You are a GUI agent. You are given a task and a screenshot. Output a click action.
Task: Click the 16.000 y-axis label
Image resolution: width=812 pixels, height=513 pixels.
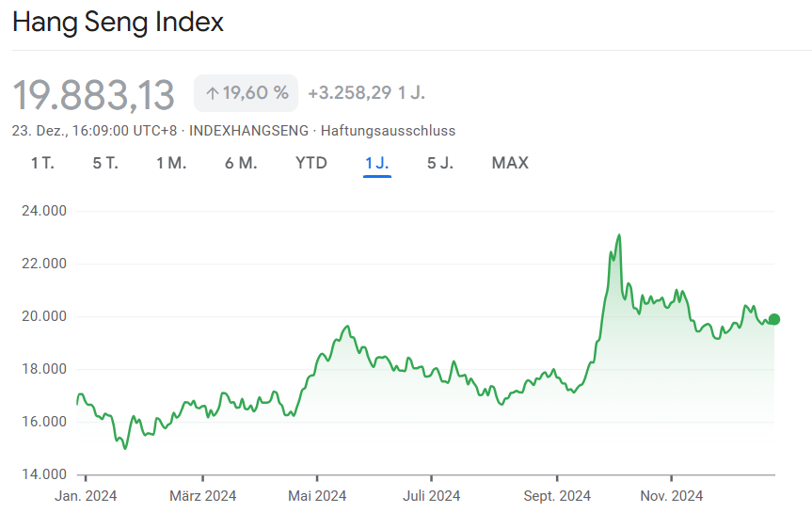point(44,422)
